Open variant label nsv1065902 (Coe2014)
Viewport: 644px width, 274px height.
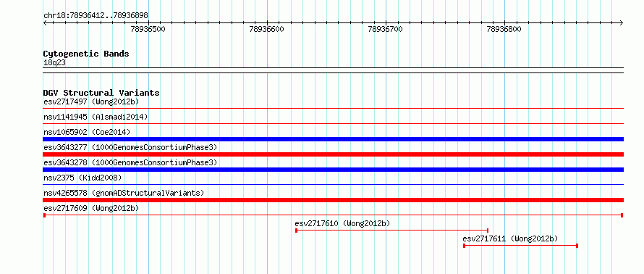point(87,132)
